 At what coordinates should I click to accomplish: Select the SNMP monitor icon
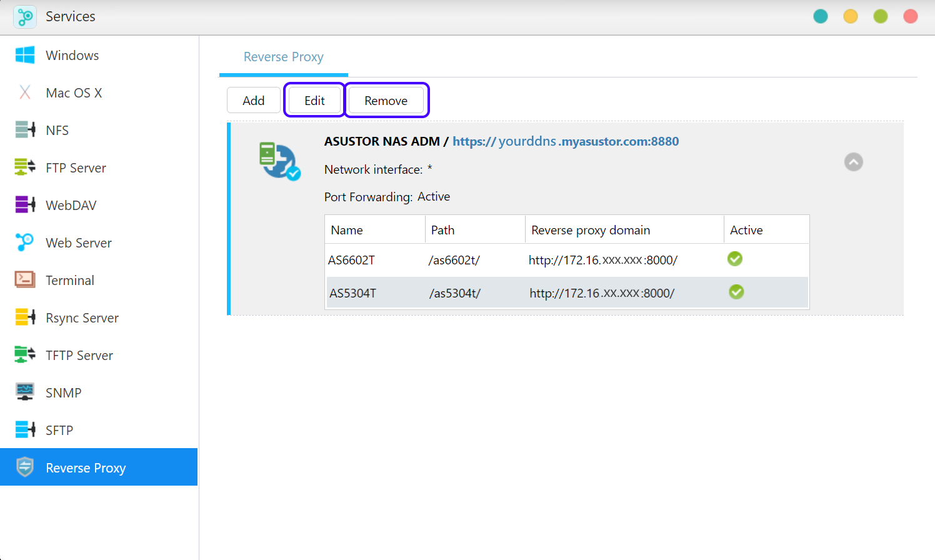[25, 392]
